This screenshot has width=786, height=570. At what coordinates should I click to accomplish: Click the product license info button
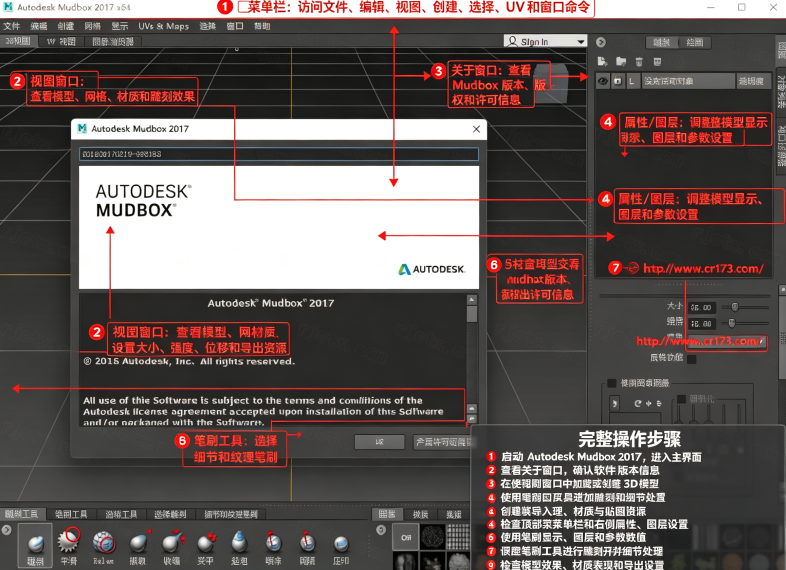443,442
